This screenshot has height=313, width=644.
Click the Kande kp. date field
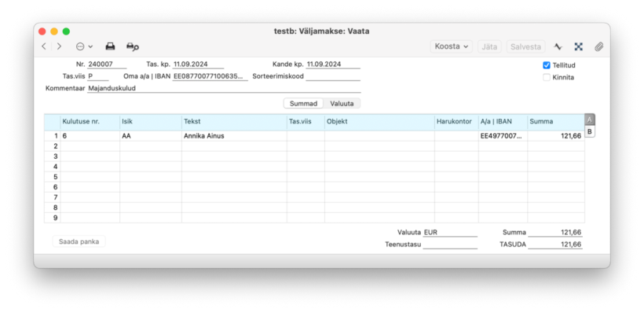(x=333, y=64)
